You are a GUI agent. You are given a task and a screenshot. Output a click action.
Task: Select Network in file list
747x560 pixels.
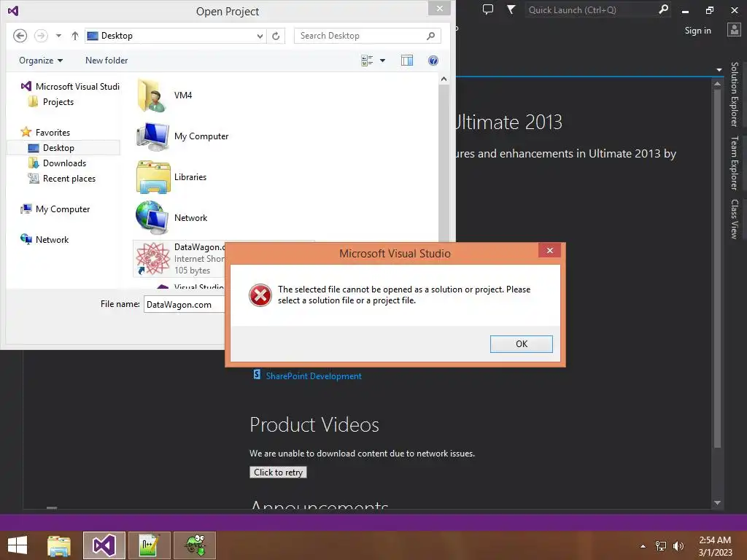[171, 217]
